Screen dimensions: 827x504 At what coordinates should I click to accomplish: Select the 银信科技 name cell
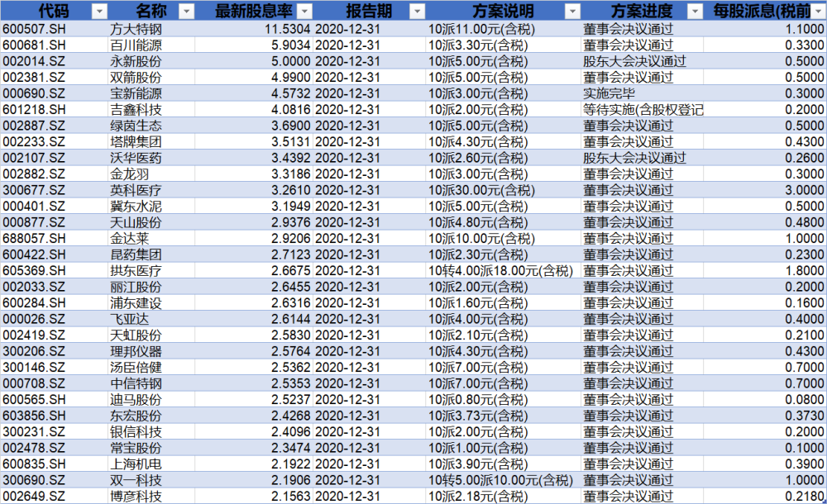tap(151, 431)
